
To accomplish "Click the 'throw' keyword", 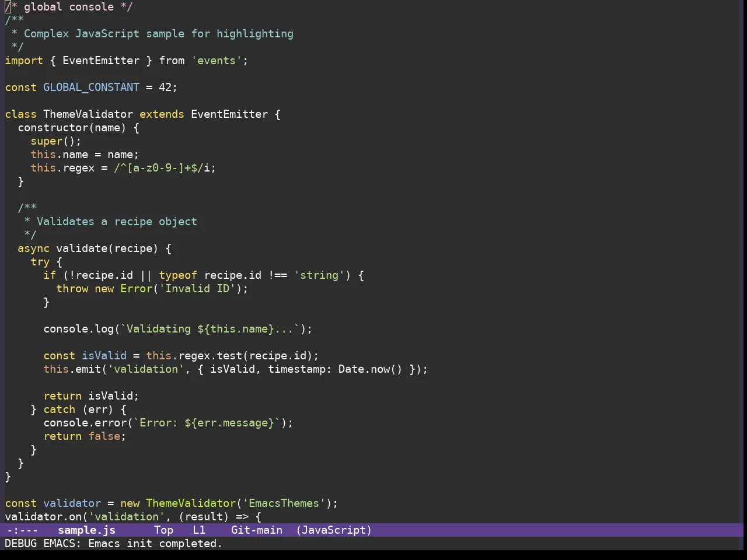I will pos(72,289).
